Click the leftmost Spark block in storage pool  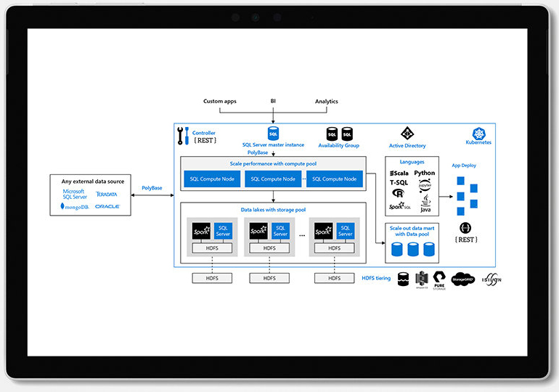[x=201, y=230]
